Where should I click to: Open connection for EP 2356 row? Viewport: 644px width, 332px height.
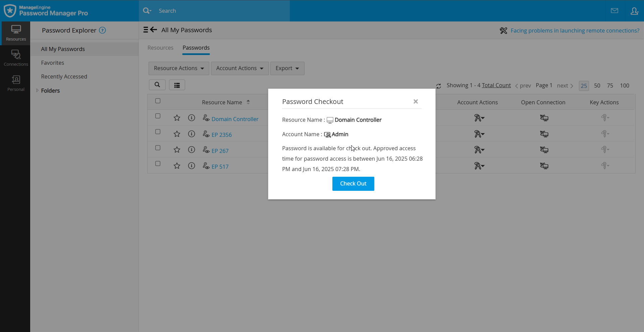tap(544, 134)
